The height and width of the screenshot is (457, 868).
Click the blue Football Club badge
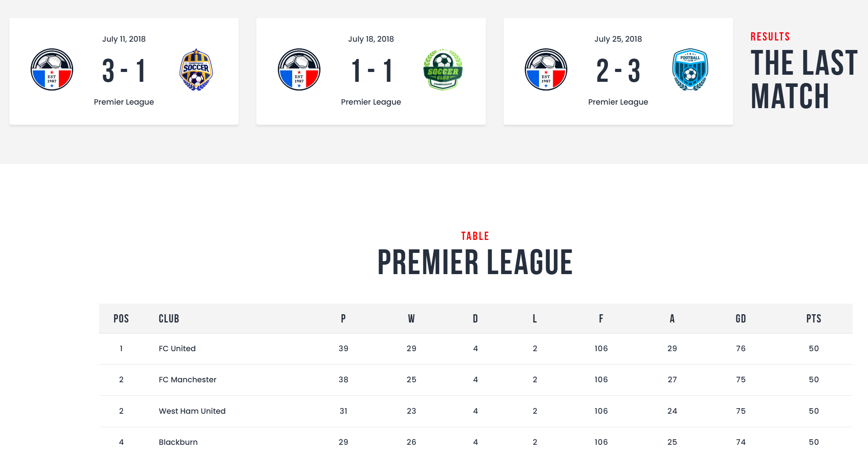[x=690, y=70]
